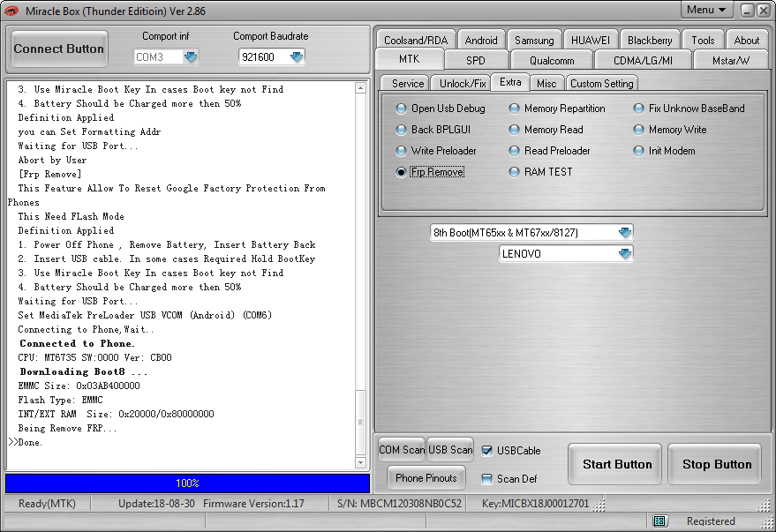Switch to the HUAWEI tab
776x532 pixels.
click(x=591, y=40)
